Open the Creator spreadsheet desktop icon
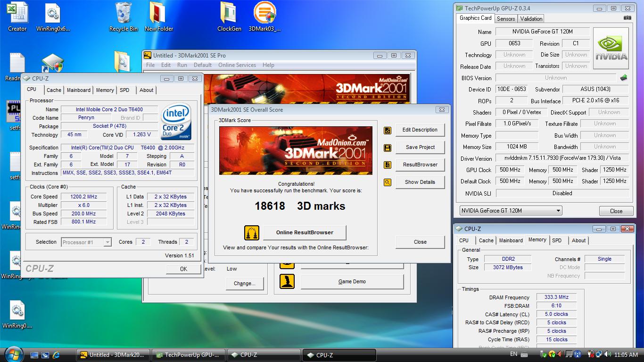Viewport: 644px width, 362px height. click(17, 17)
